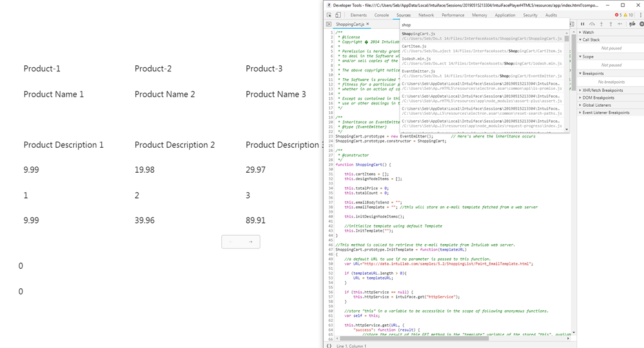Toggle the deactivate breakpoints icon
Viewport: 644px width, 348px height.
[x=632, y=24]
